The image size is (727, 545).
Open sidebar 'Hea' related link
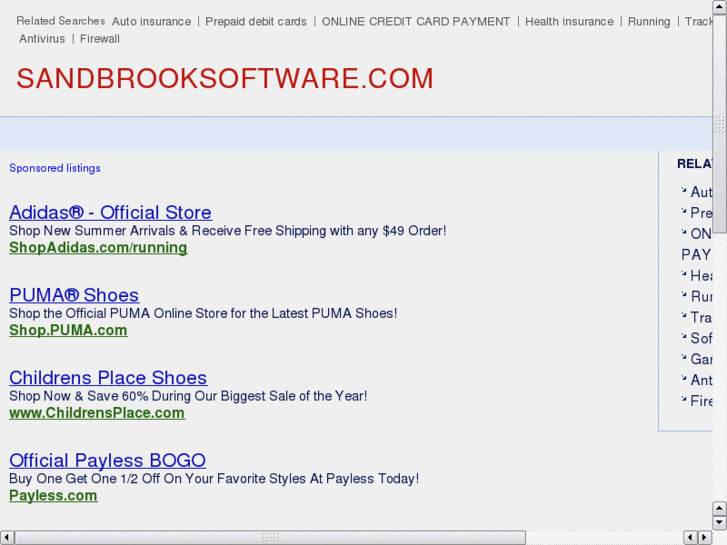pyautogui.click(x=701, y=276)
